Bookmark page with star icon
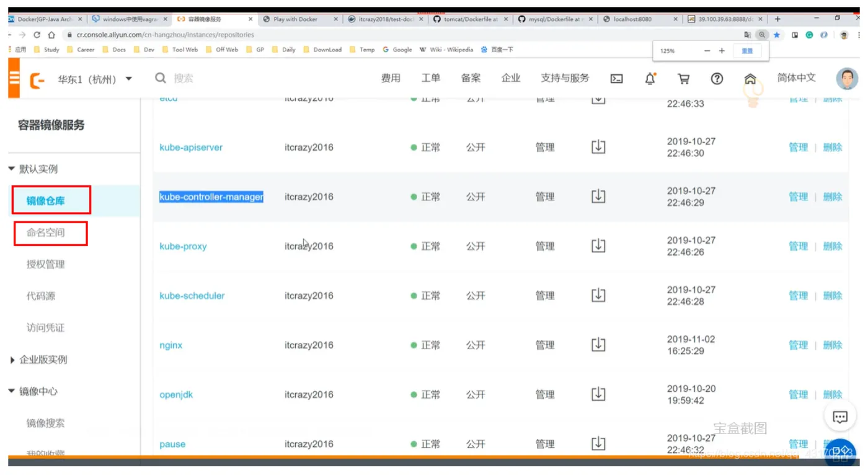Viewport: 868px width, 475px height. 777,35
